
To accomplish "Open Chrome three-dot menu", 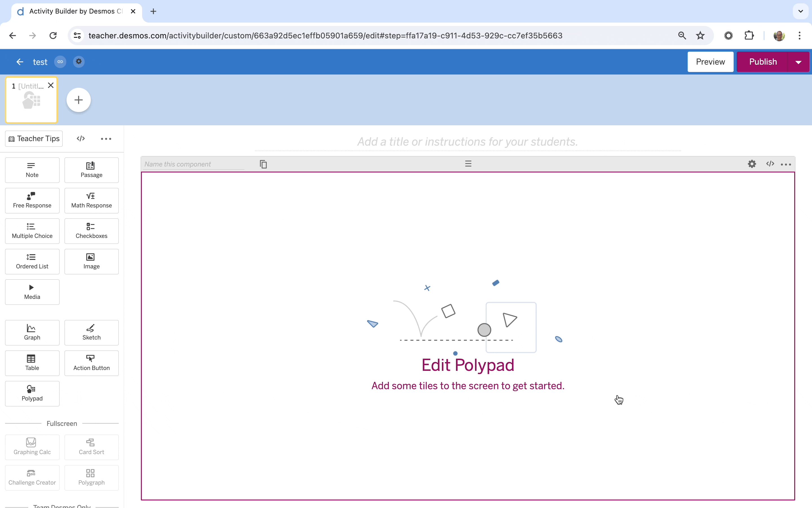I will (800, 36).
